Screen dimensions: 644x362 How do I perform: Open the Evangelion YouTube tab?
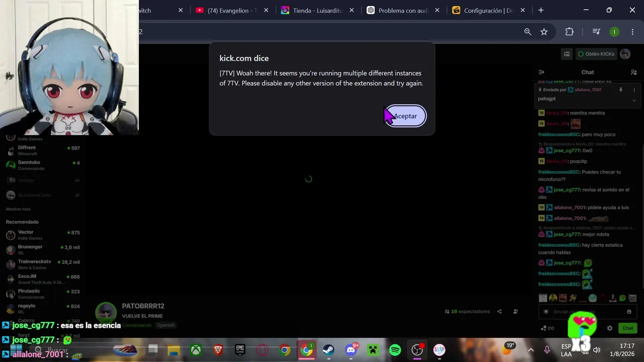tap(233, 10)
